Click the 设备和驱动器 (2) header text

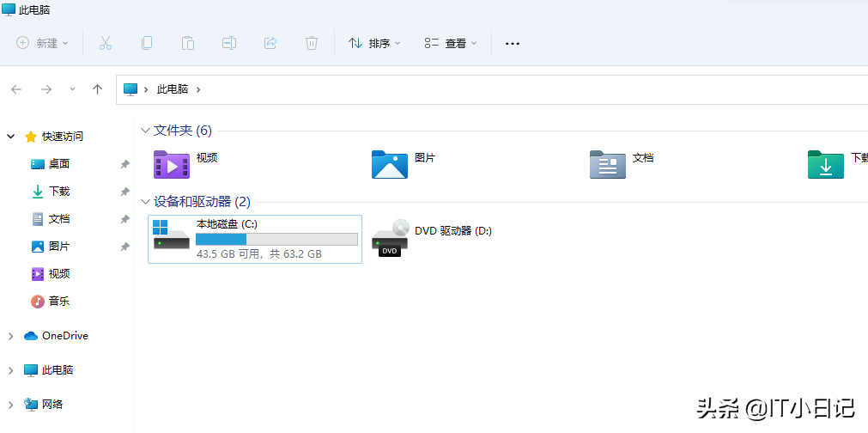202,202
